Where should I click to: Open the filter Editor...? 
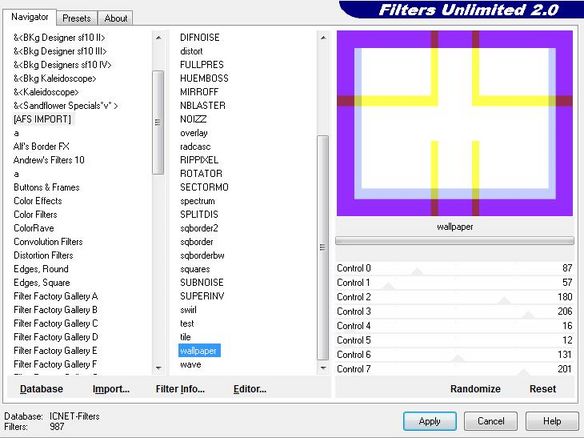250,389
